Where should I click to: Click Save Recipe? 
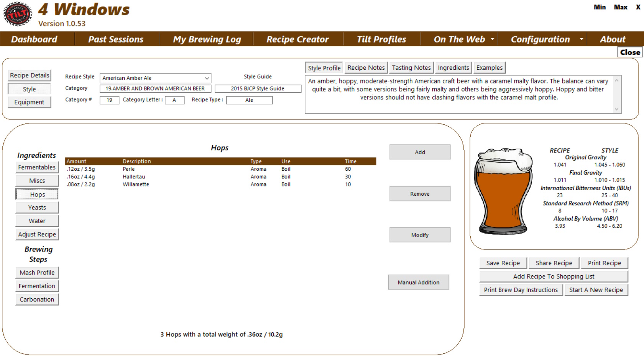503,263
